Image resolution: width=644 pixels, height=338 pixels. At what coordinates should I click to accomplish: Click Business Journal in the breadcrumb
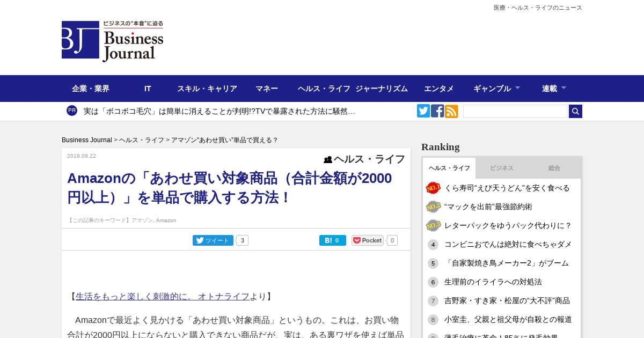87,140
